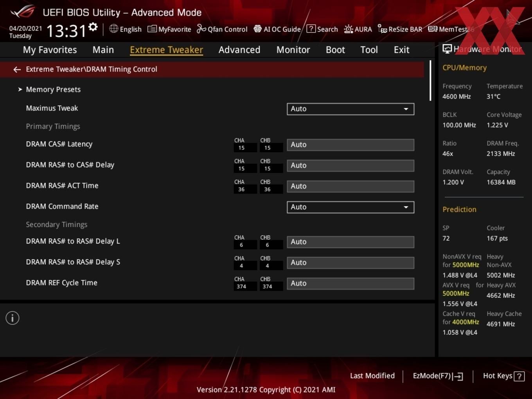532x399 pixels.
Task: Open the DRAM Command Rate dropdown
Action: click(350, 207)
